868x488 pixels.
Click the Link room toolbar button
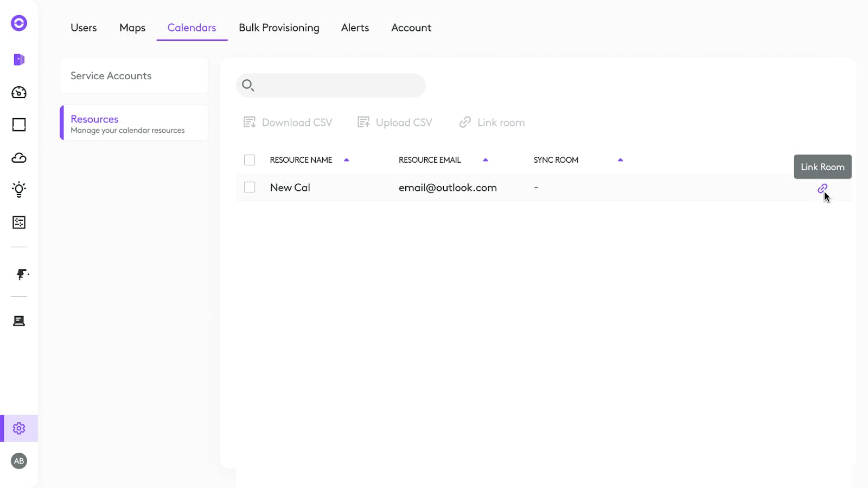pos(492,123)
